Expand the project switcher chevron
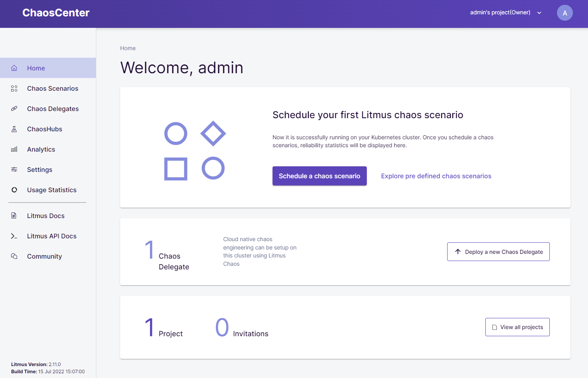The height and width of the screenshot is (378, 588). click(x=539, y=13)
